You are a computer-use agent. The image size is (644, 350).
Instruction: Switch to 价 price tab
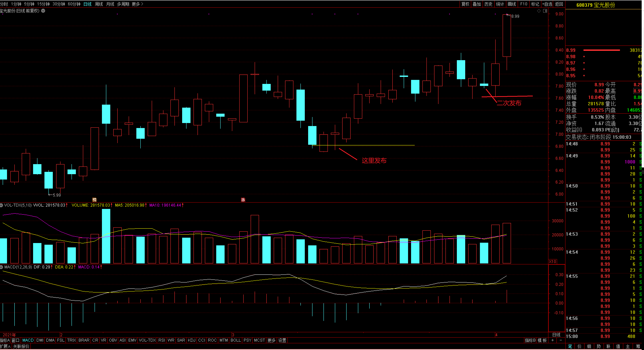[x=579, y=346]
